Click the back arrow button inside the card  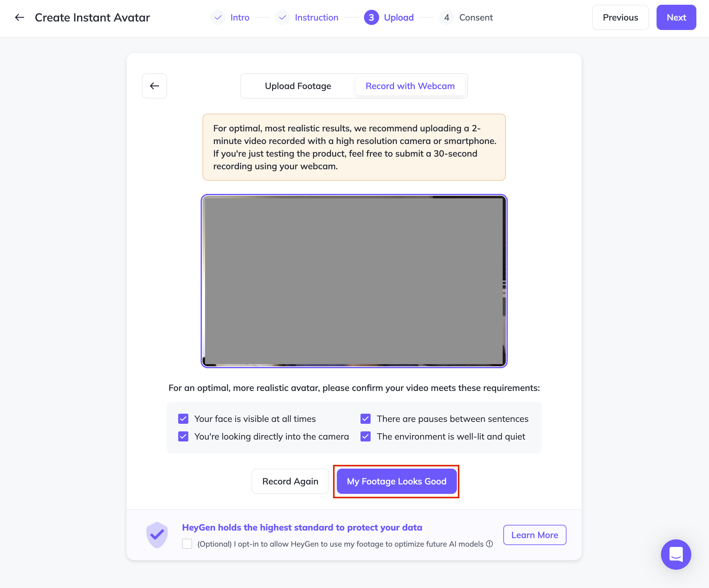click(x=154, y=86)
